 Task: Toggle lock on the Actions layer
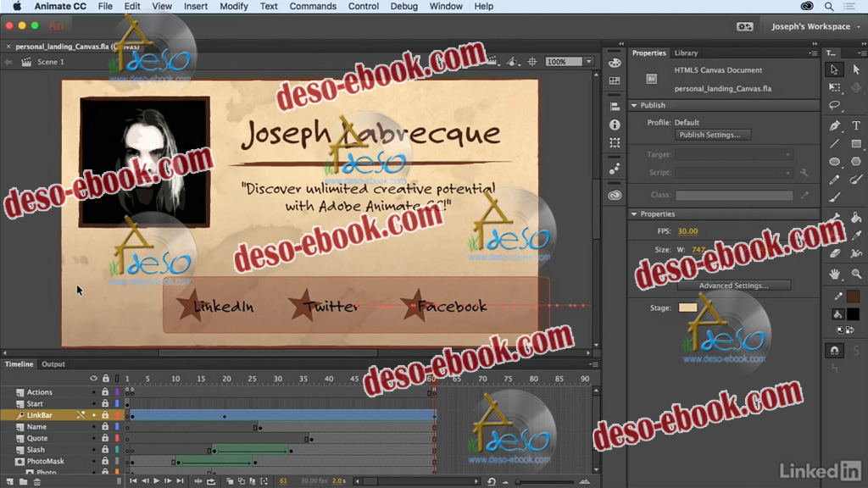pyautogui.click(x=105, y=392)
